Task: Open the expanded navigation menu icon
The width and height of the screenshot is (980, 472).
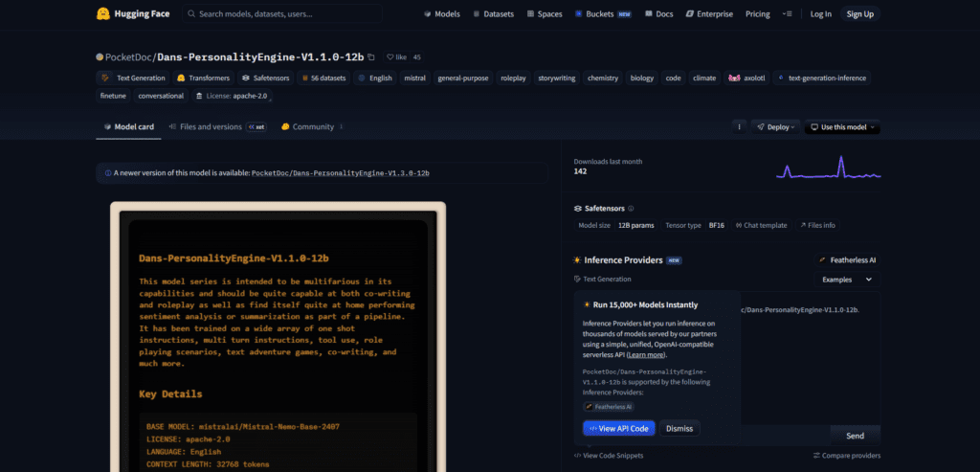Action: pos(787,13)
